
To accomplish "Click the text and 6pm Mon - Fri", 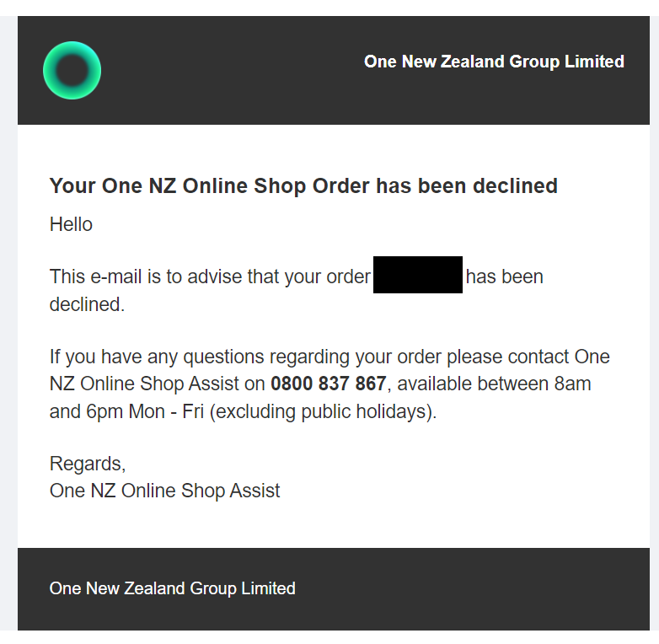I will [126, 411].
